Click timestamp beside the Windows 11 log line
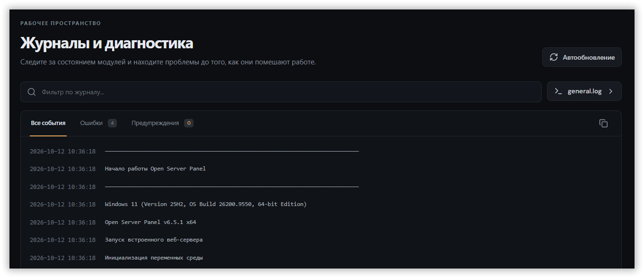Screen dimensions: 644x278 pyautogui.click(x=62, y=204)
